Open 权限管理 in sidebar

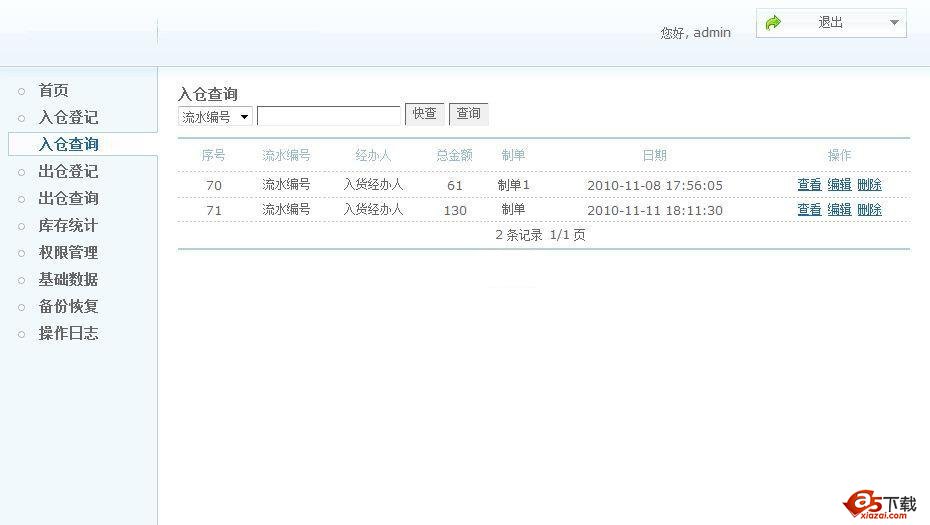tap(68, 252)
